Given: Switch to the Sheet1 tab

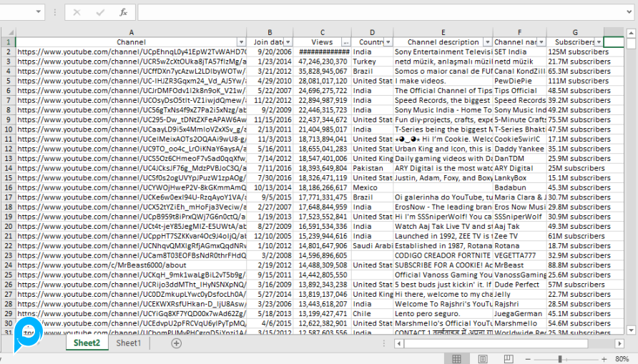Looking at the screenshot, I should pyautogui.click(x=129, y=343).
